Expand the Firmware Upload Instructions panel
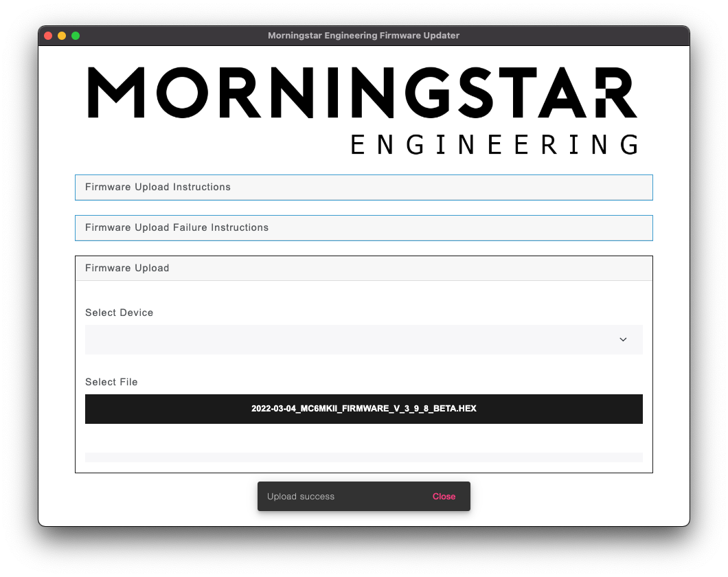Screen dimensions: 728x577 363,188
